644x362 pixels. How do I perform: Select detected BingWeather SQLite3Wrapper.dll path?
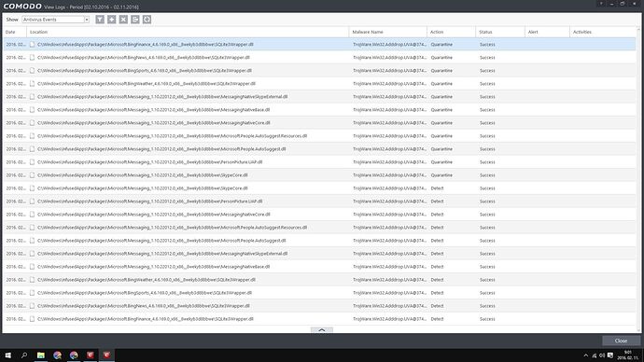pos(147,280)
